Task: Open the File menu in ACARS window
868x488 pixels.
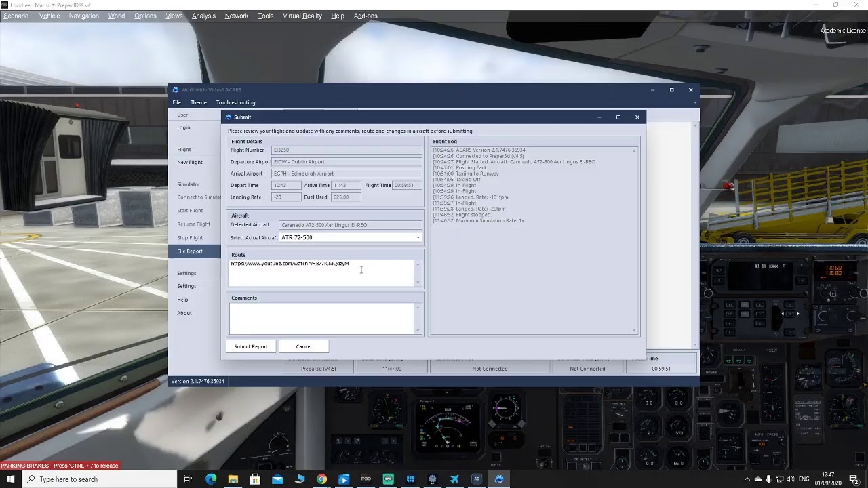Action: coord(176,102)
